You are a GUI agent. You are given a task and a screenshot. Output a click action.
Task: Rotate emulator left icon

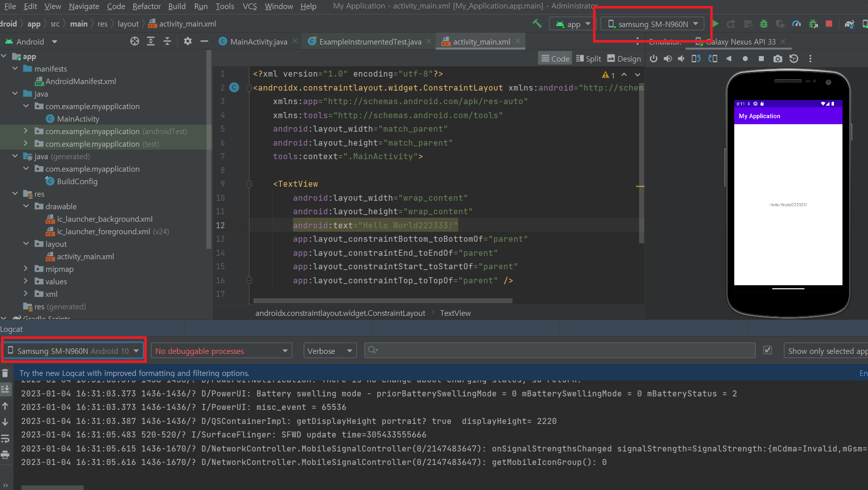pos(696,59)
